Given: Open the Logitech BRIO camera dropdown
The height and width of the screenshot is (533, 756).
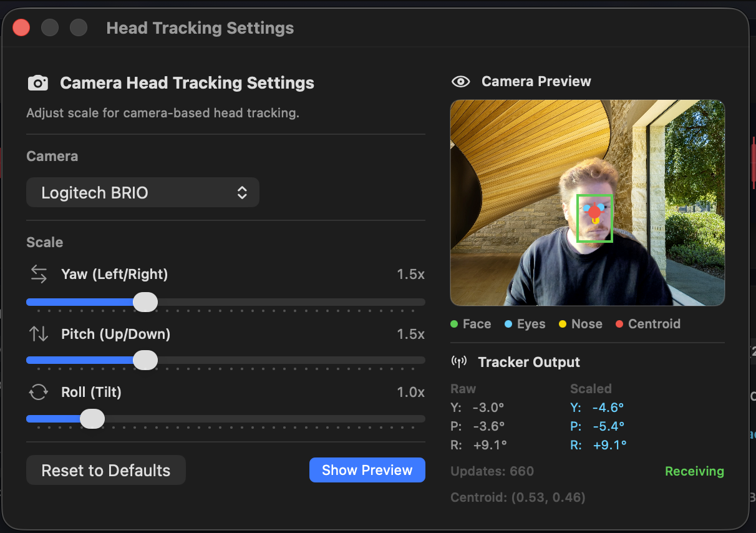Looking at the screenshot, I should [x=142, y=192].
